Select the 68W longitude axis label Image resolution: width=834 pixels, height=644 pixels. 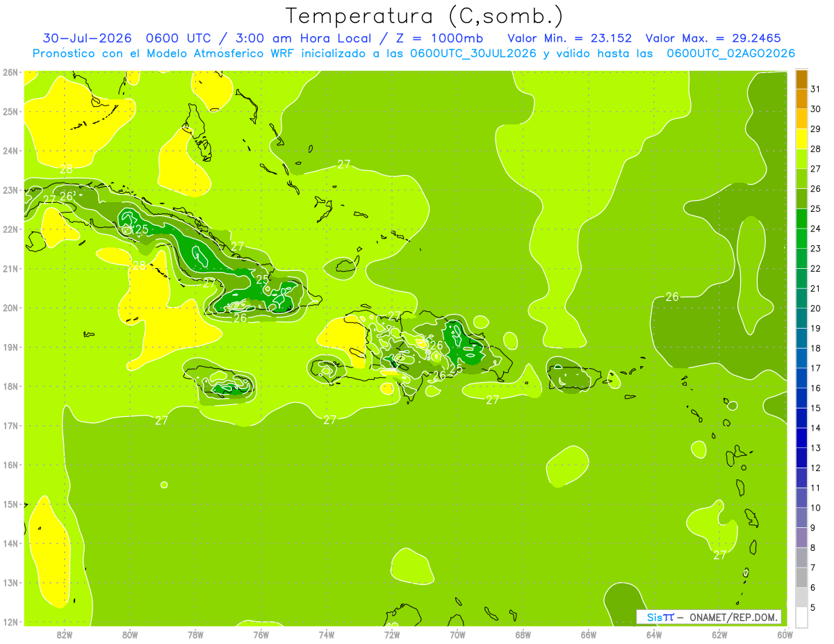click(x=523, y=634)
